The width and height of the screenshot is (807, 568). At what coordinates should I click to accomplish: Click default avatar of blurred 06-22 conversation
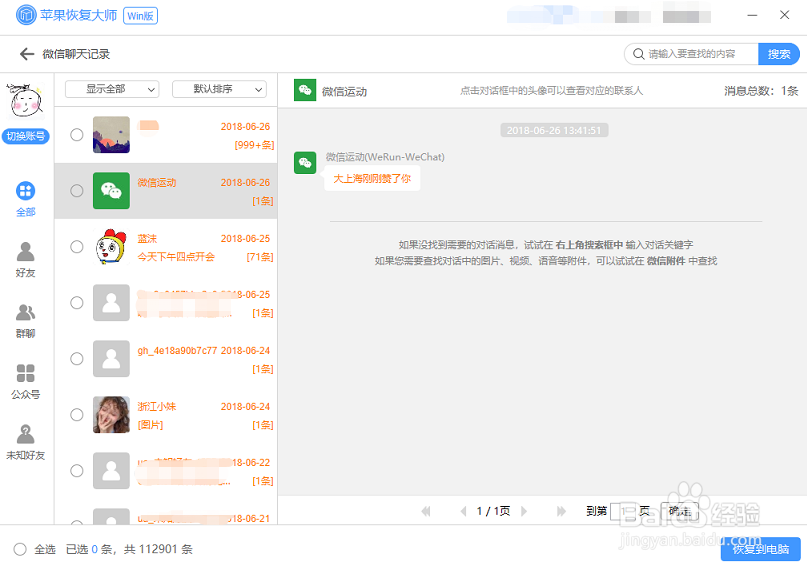point(111,471)
